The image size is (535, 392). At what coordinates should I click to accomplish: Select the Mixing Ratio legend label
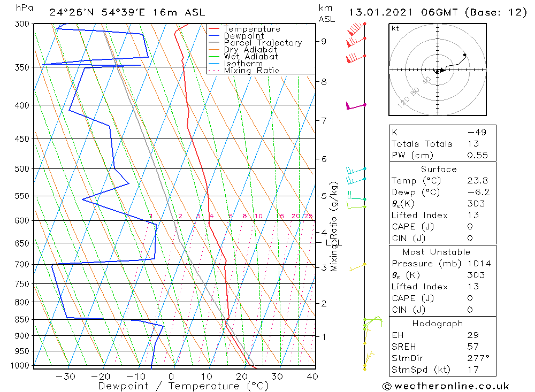251,70
